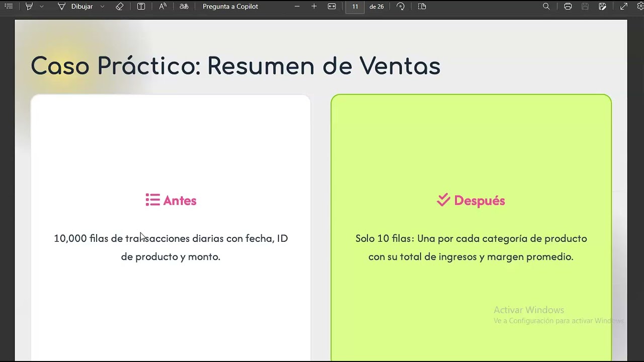Image resolution: width=644 pixels, height=362 pixels.
Task: Zoom out with the minus icon
Action: coord(297,7)
